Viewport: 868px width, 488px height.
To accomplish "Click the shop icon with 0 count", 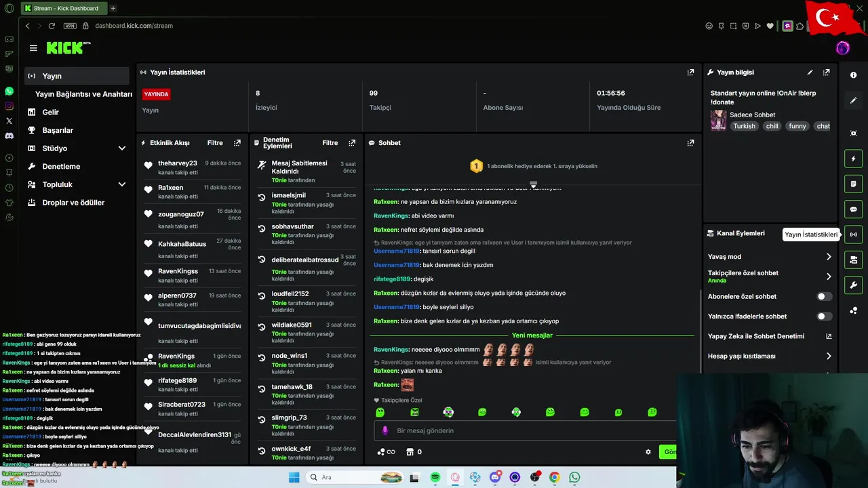I will (x=414, y=452).
